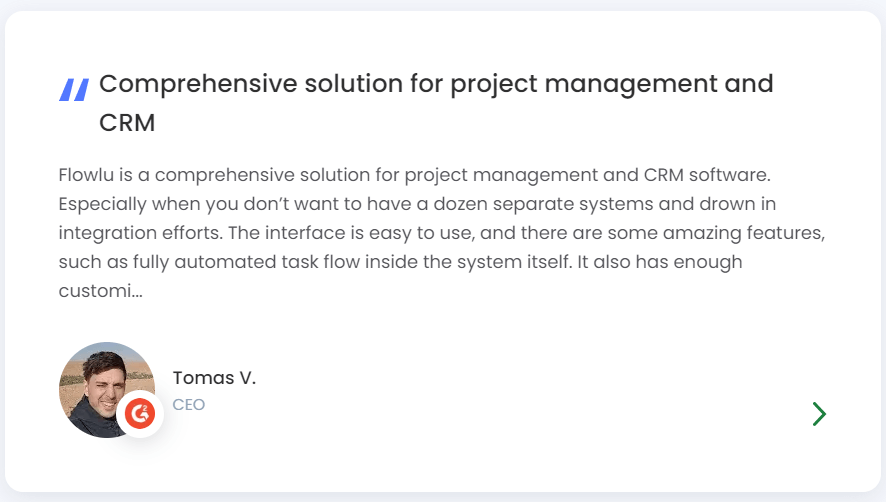Image resolution: width=886 pixels, height=502 pixels.
Task: Open the review headline about project management
Action: [x=436, y=103]
